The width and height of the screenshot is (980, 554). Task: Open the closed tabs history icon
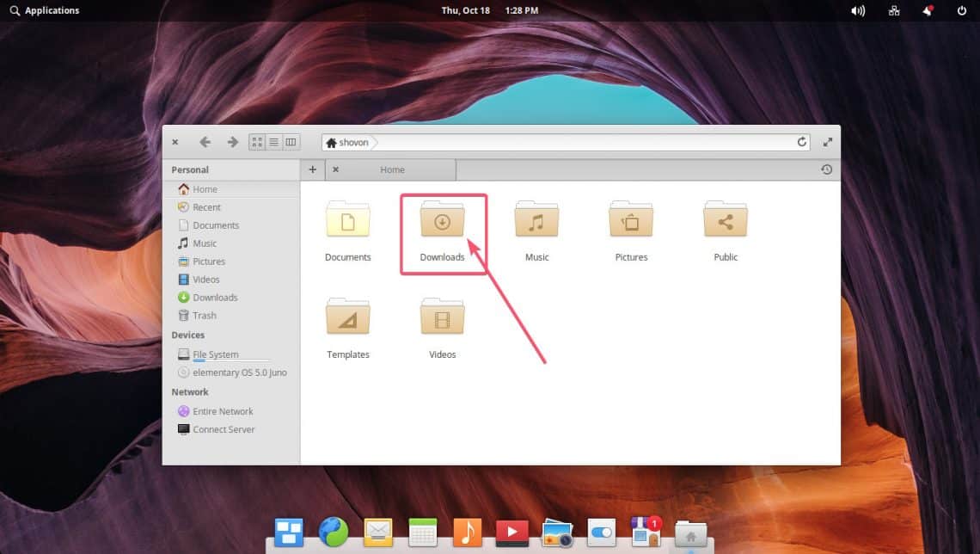826,169
